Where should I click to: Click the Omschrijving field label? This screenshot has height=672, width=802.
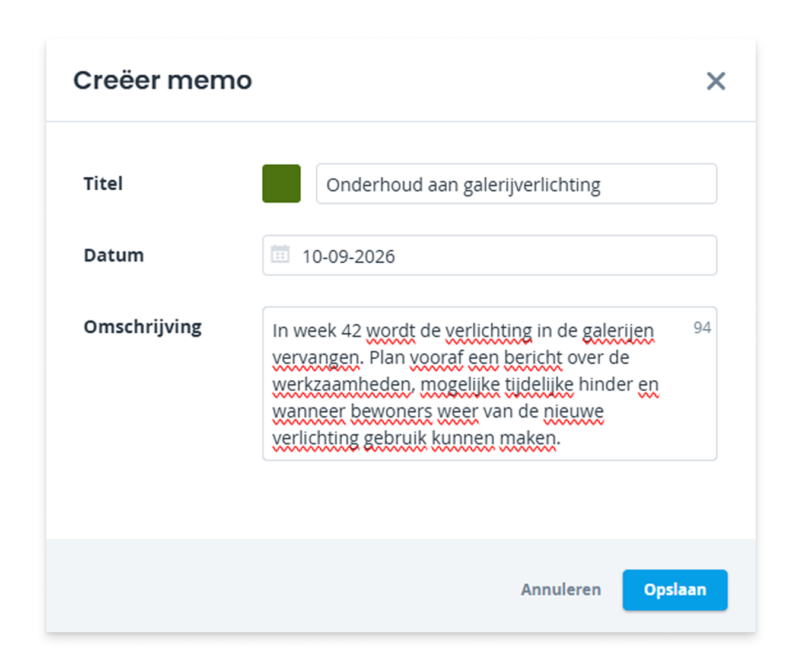tap(143, 327)
